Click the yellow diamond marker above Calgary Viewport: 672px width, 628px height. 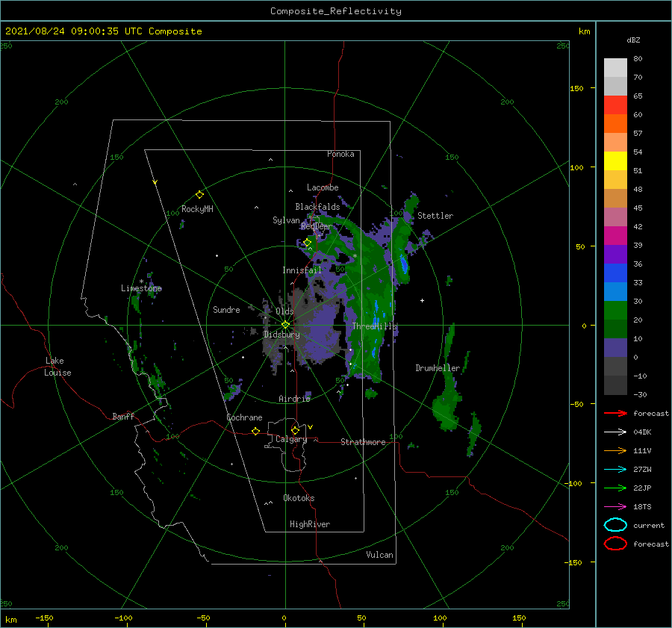pyautogui.click(x=295, y=430)
